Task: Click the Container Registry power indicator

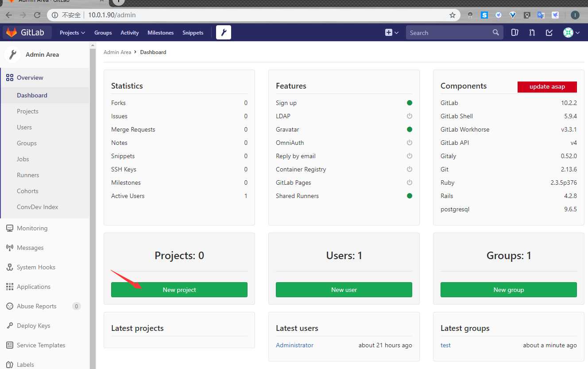Action: coord(410,169)
